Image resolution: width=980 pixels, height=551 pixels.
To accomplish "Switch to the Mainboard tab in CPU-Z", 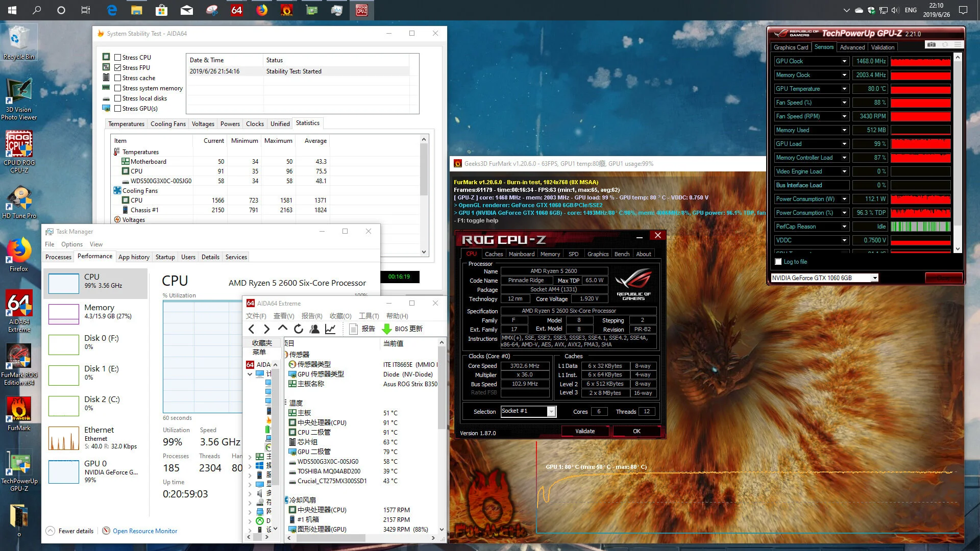I will [x=521, y=254].
